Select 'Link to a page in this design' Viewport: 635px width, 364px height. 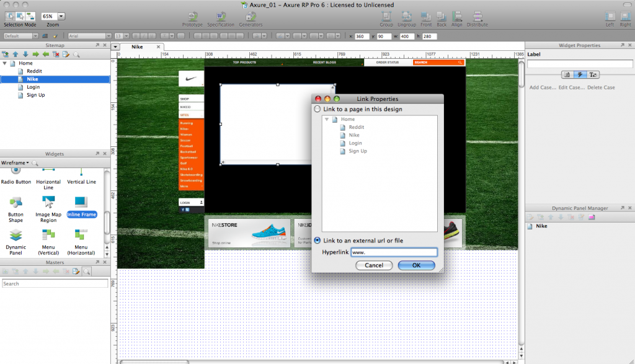click(x=317, y=109)
